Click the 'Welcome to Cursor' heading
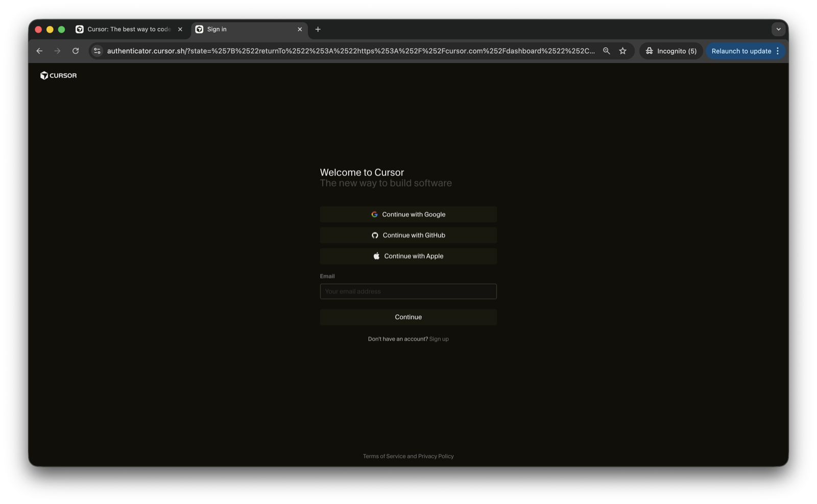 click(x=362, y=172)
